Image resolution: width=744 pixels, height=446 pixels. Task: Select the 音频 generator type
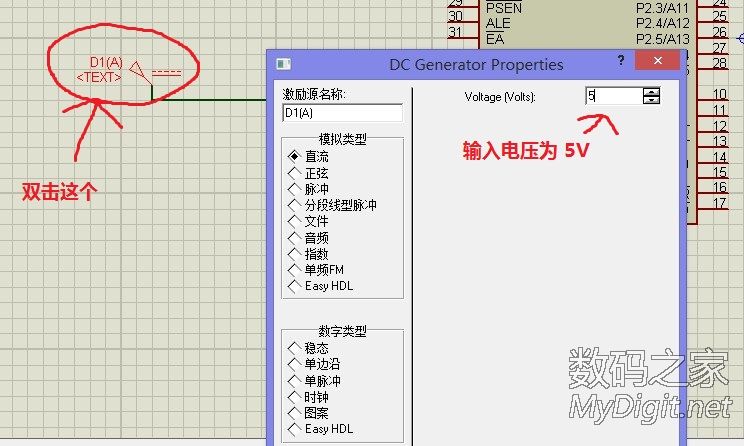[294, 238]
